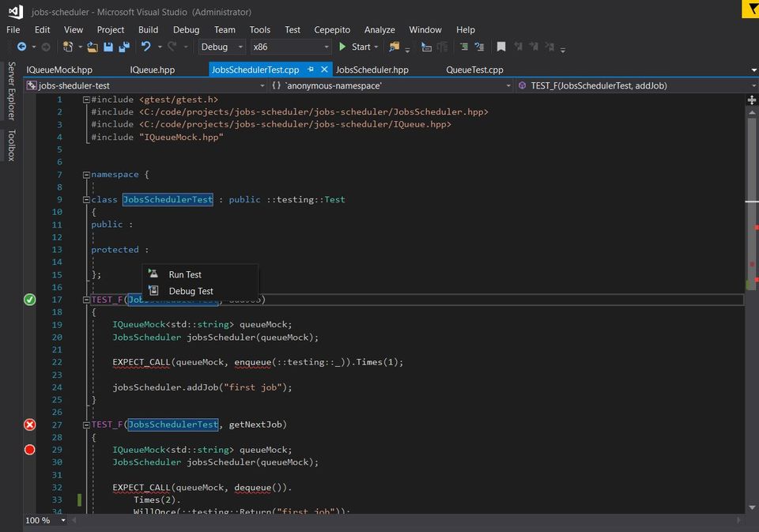The image size is (759, 532).
Task: Open the Toolbox side panel
Action: coord(11,145)
